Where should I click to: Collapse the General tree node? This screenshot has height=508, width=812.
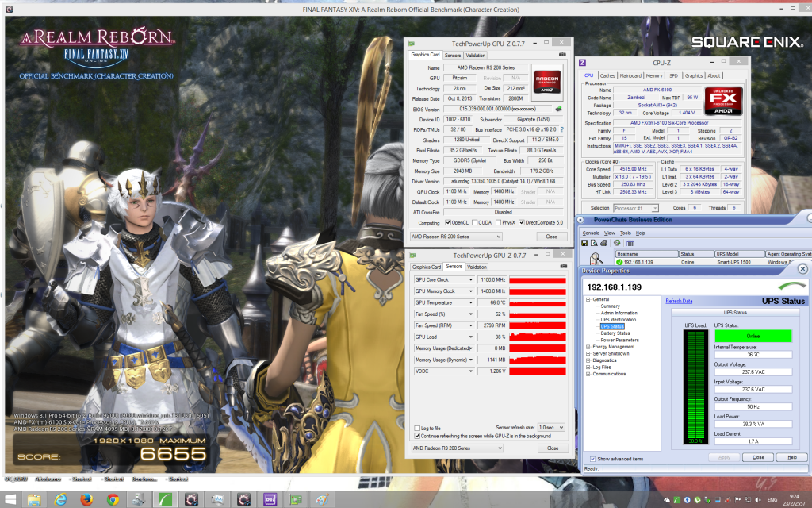click(x=588, y=299)
